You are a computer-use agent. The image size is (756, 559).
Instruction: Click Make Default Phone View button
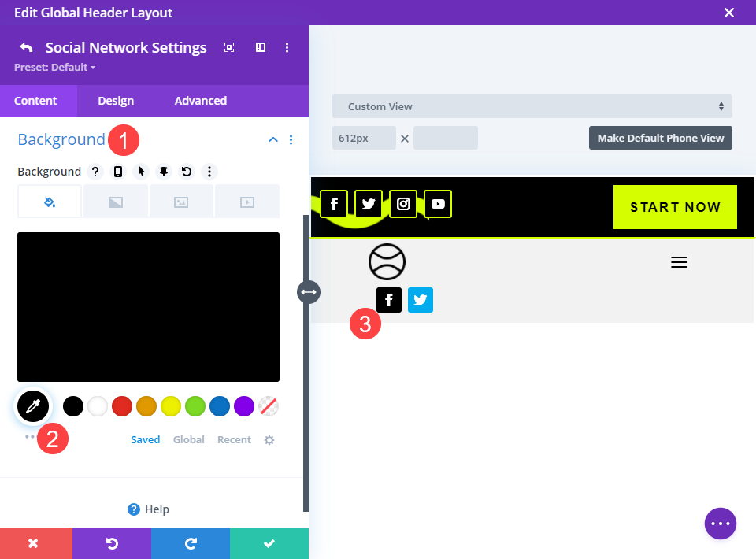pos(661,138)
